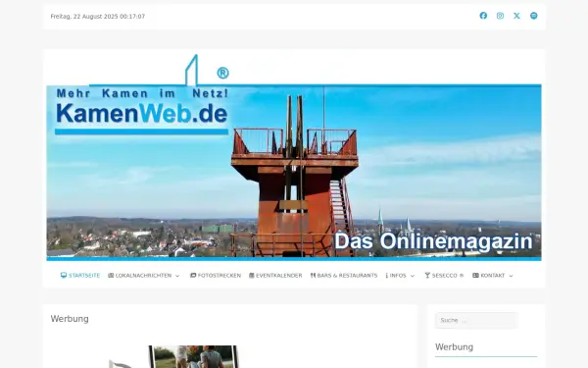The image size is (588, 368).
Task: Go to the Startseite menu item
Action: tap(80, 275)
